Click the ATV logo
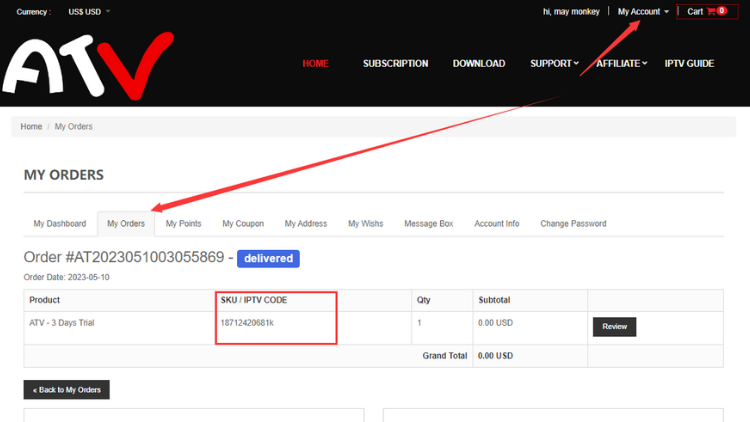This screenshot has height=422, width=750. [x=88, y=66]
